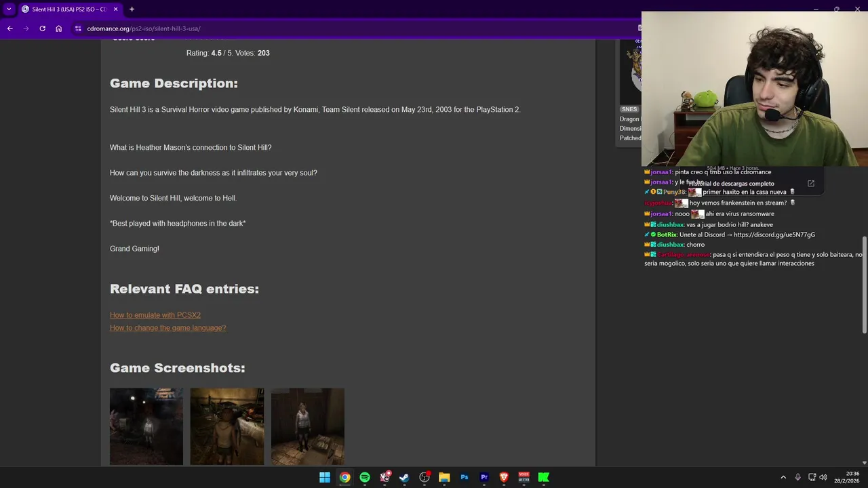868x488 pixels.
Task: Click the diushbax 'chorro' message
Action: [x=675, y=245]
